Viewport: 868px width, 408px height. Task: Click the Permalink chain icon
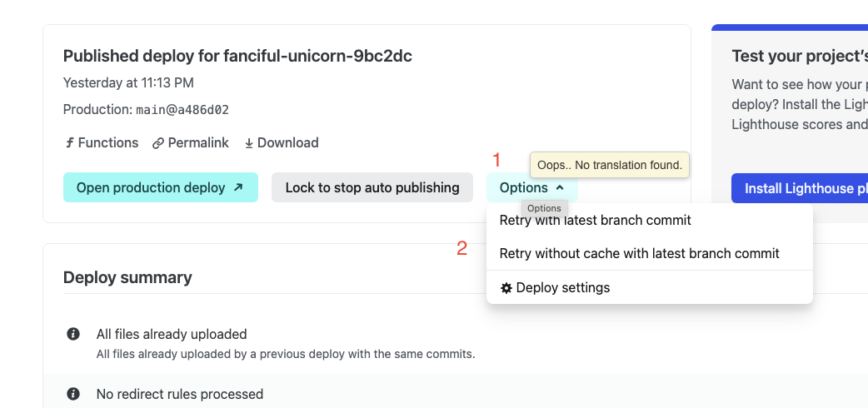click(x=158, y=143)
